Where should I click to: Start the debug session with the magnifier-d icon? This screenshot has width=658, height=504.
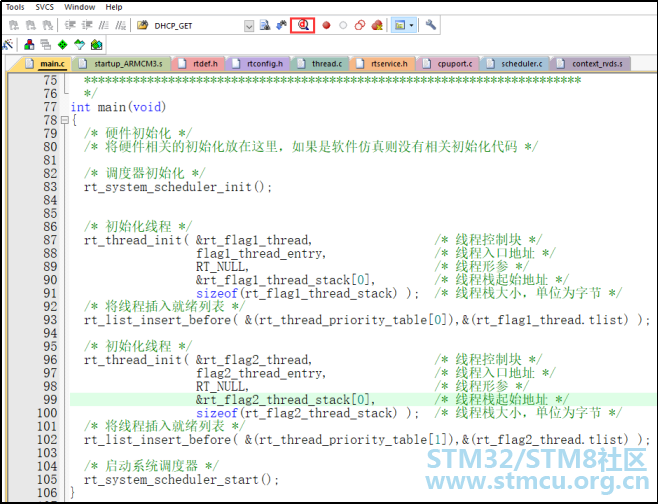(x=303, y=25)
